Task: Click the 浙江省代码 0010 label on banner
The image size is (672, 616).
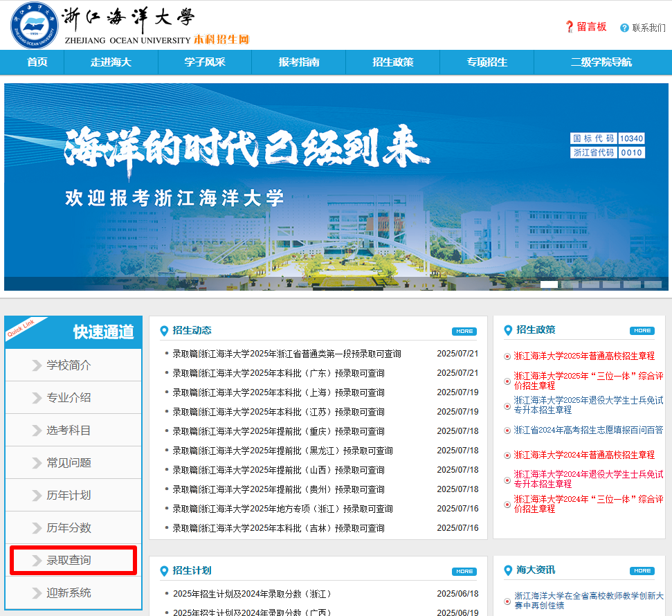Action: pos(607,152)
